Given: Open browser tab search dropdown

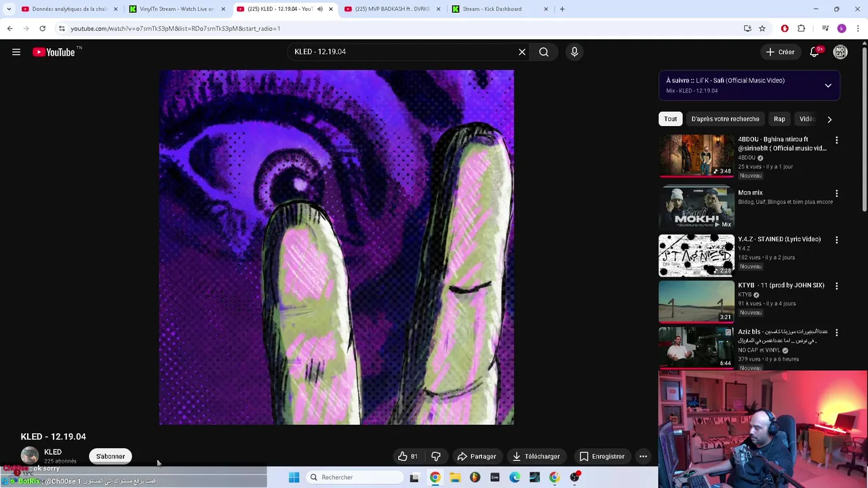Looking at the screenshot, I should tap(9, 9).
